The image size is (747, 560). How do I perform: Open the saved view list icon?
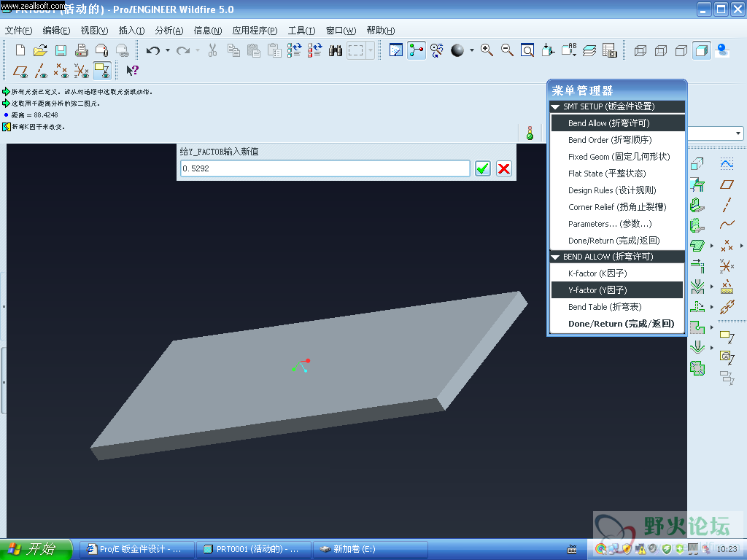[569, 50]
